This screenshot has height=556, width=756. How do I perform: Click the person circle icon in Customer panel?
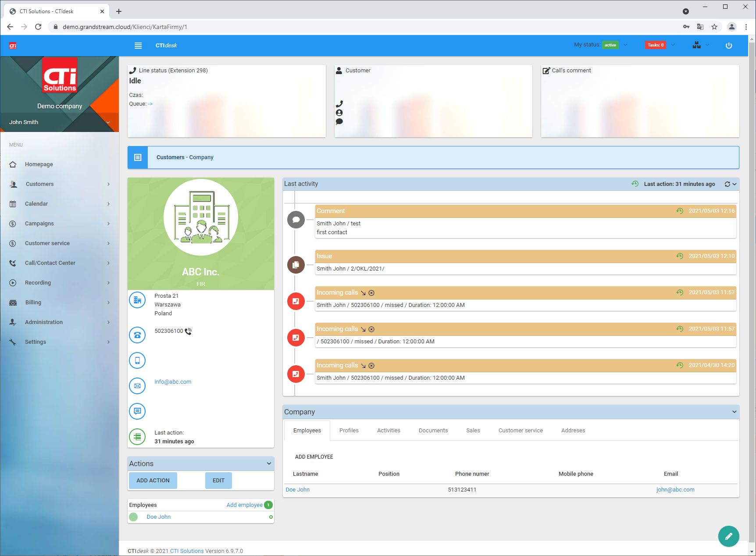pos(339,113)
